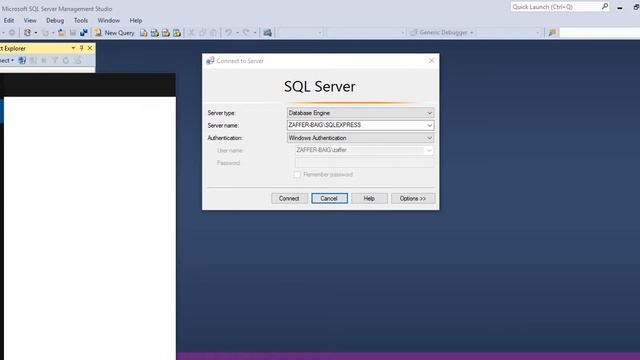Click the Options >> button
Image resolution: width=640 pixels, height=360 pixels.
(413, 198)
